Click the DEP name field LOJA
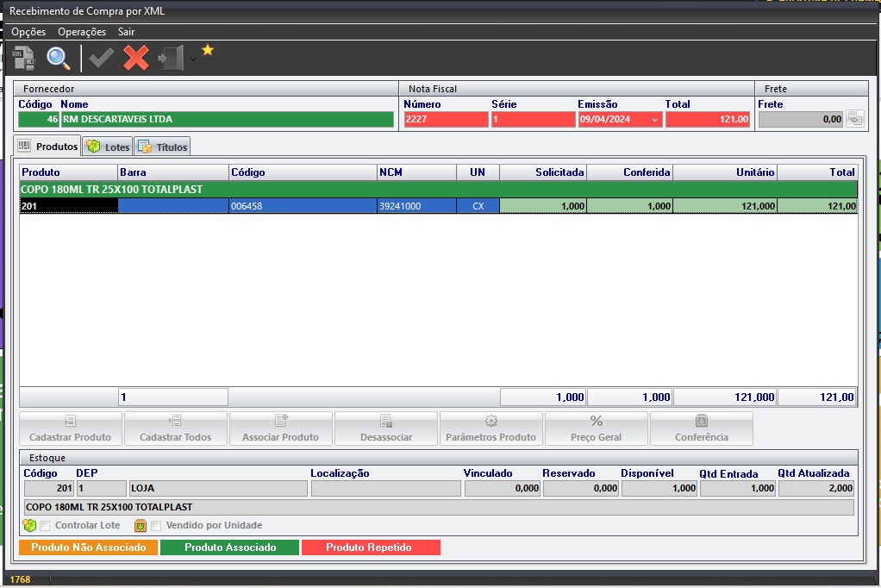The width and height of the screenshot is (881, 588). tap(218, 489)
